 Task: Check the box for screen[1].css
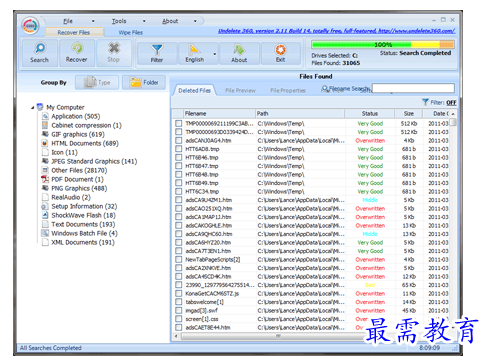click(x=179, y=319)
